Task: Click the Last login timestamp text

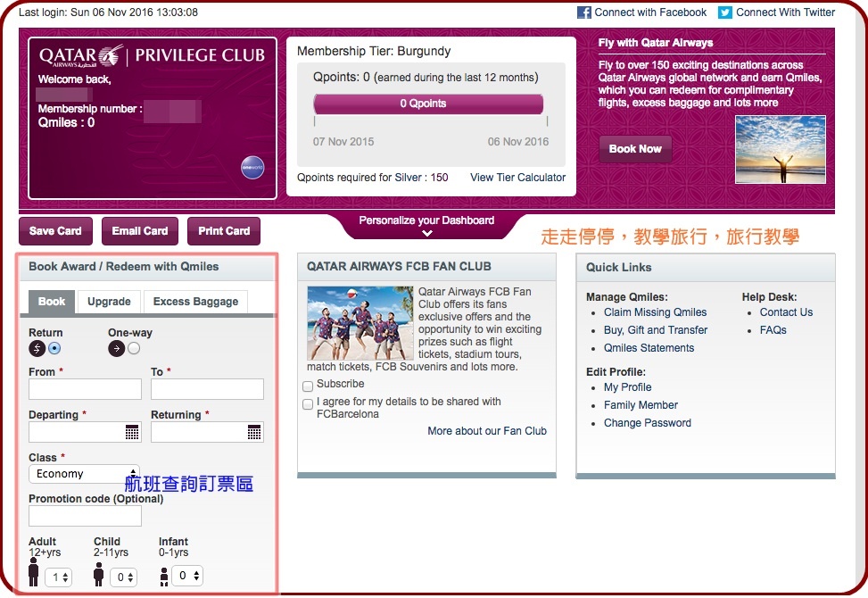Action: point(108,12)
